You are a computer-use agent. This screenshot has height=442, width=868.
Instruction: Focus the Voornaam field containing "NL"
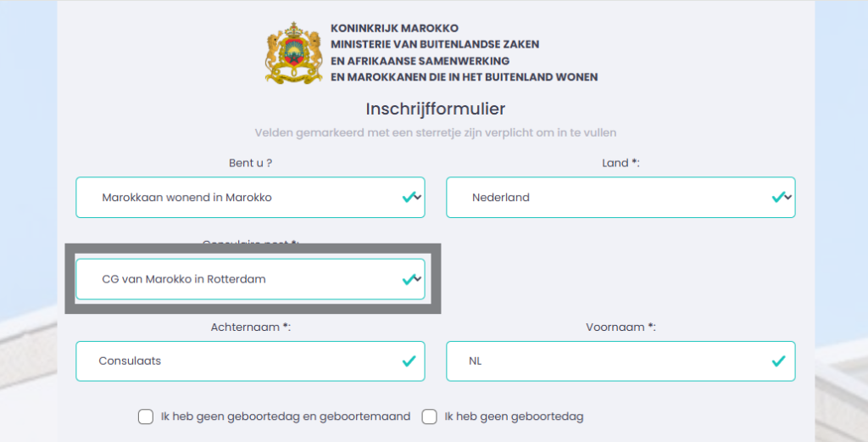[x=620, y=361]
